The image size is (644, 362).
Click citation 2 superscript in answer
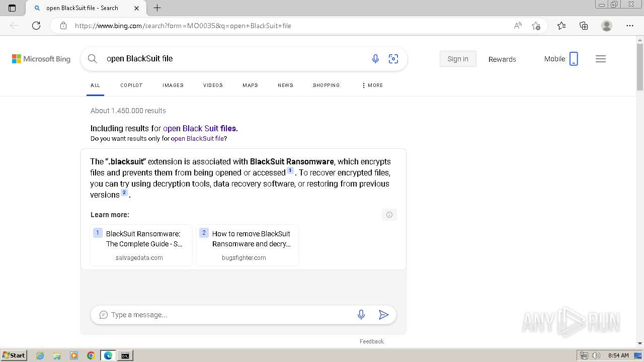124,193
